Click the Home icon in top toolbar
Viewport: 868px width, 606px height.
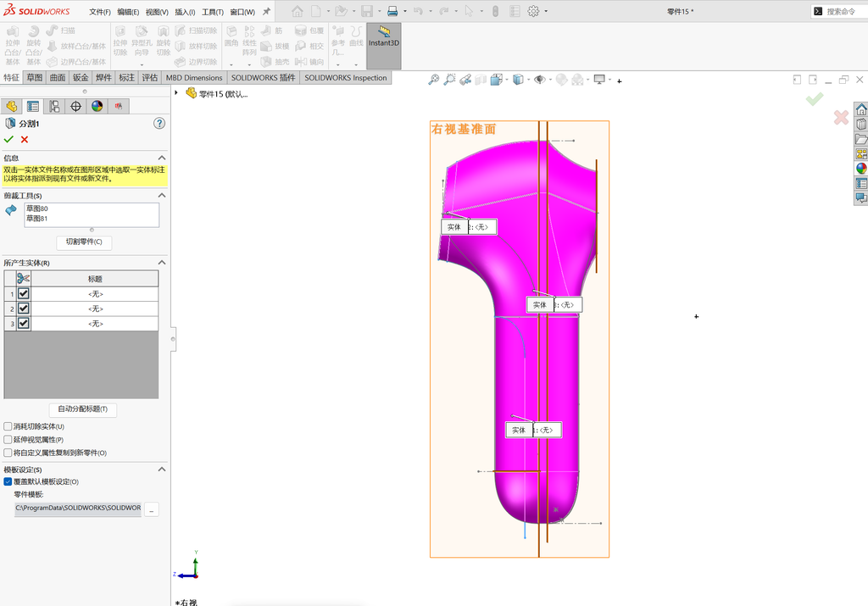(x=298, y=11)
